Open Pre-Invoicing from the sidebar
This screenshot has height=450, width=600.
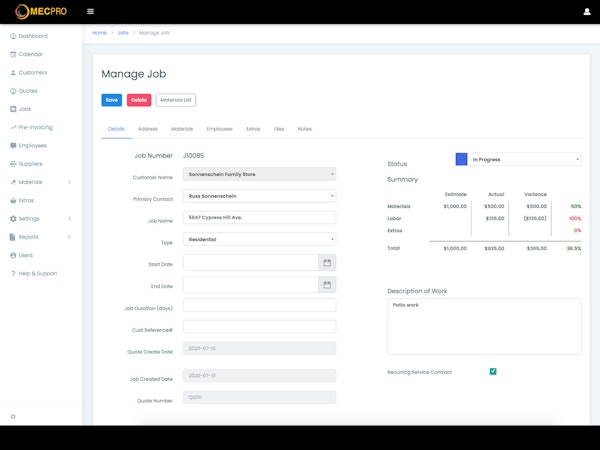pyautogui.click(x=35, y=127)
